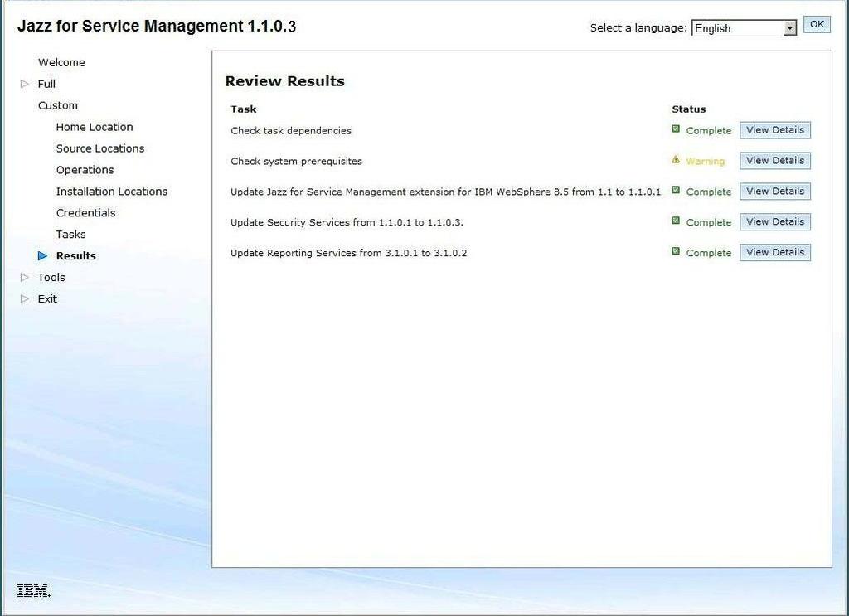The height and width of the screenshot is (616, 849).
Task: Select Custom in the navigation
Action: click(x=57, y=105)
